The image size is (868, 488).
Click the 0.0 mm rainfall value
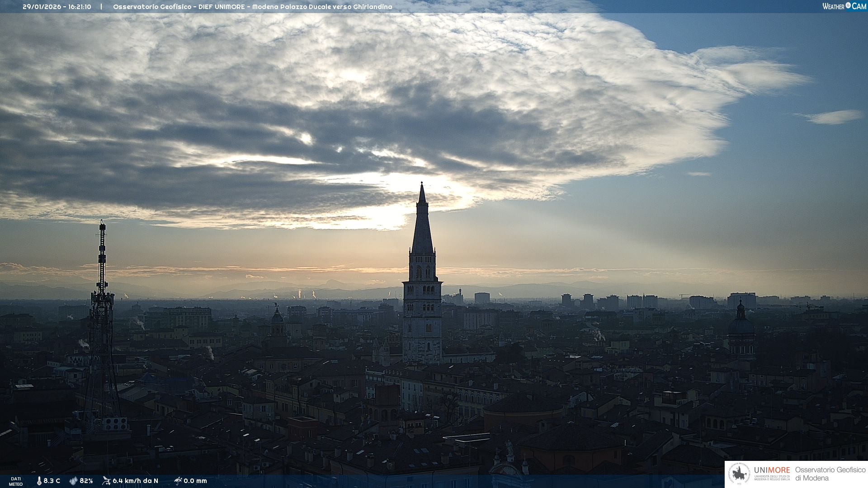coord(195,481)
